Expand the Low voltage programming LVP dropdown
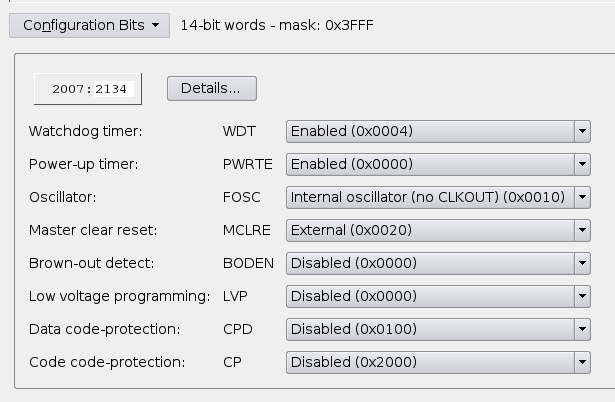Screen dimensions: 615x402 coord(582,296)
